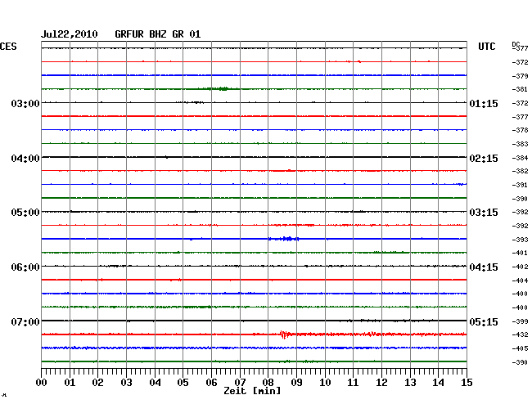532x404 pixels.
Task: Click the DC offset value -404
Action: coord(520,281)
